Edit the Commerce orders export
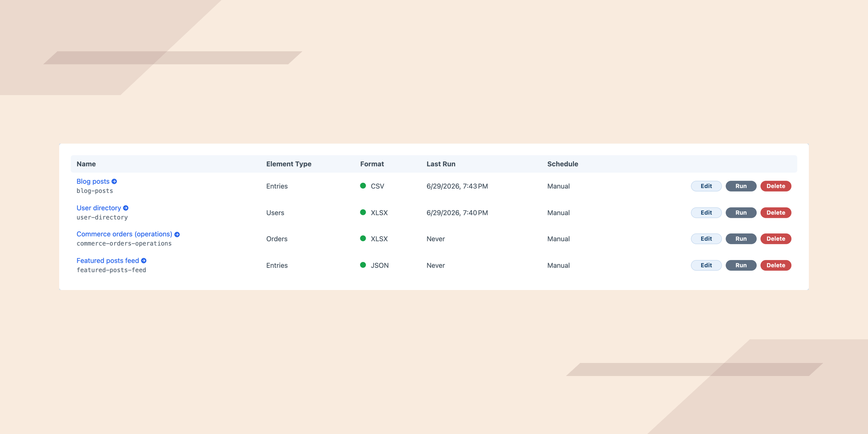 tap(706, 239)
